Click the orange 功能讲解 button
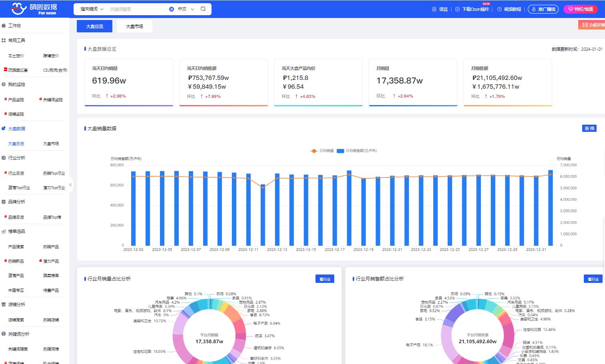 [592, 25]
